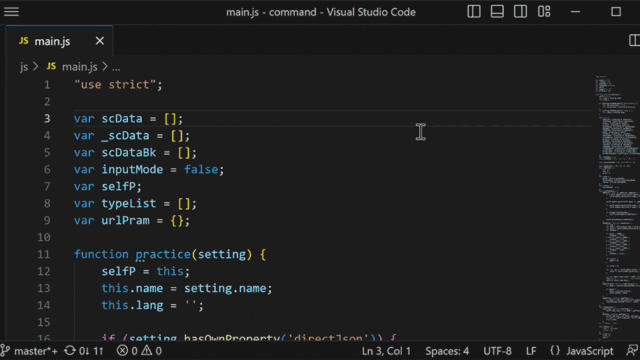Image resolution: width=640 pixels, height=360 pixels.
Task: Click this.lang on line 14
Action: coord(132,305)
